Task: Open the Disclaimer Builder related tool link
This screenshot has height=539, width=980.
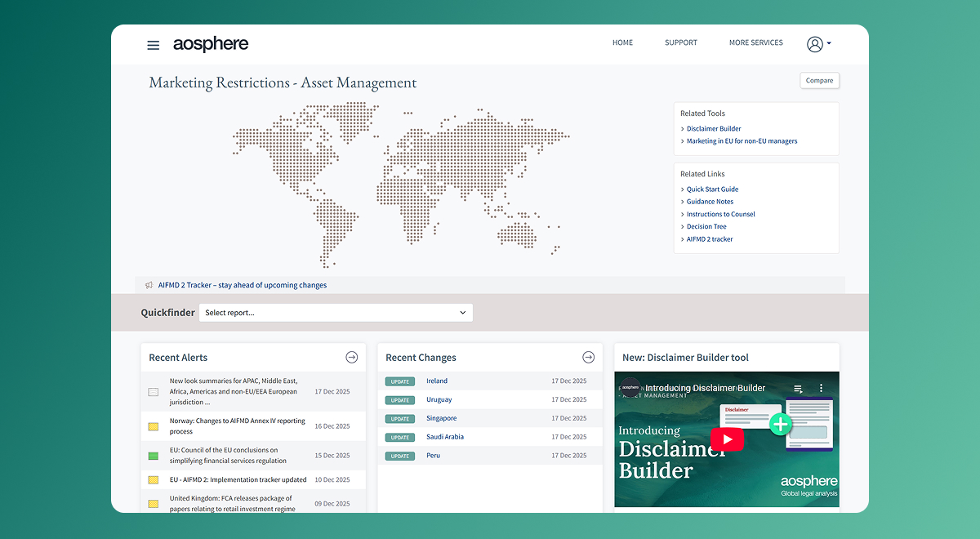Action: (714, 128)
